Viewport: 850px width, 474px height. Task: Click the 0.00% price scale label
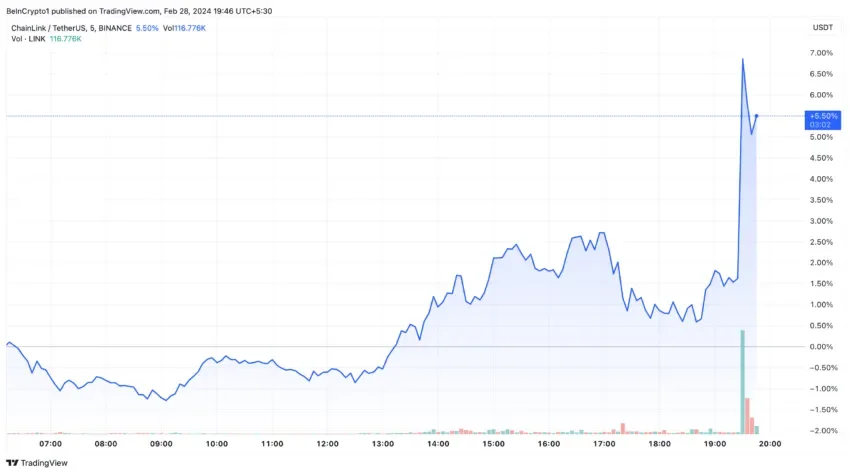point(821,347)
